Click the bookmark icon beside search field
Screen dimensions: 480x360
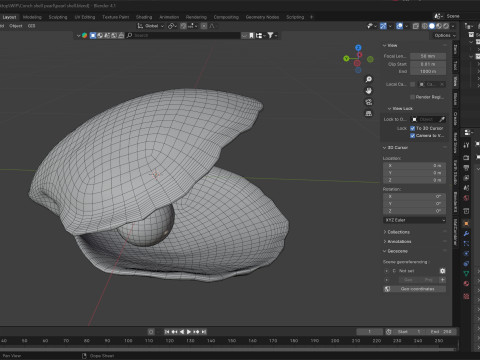point(251,35)
